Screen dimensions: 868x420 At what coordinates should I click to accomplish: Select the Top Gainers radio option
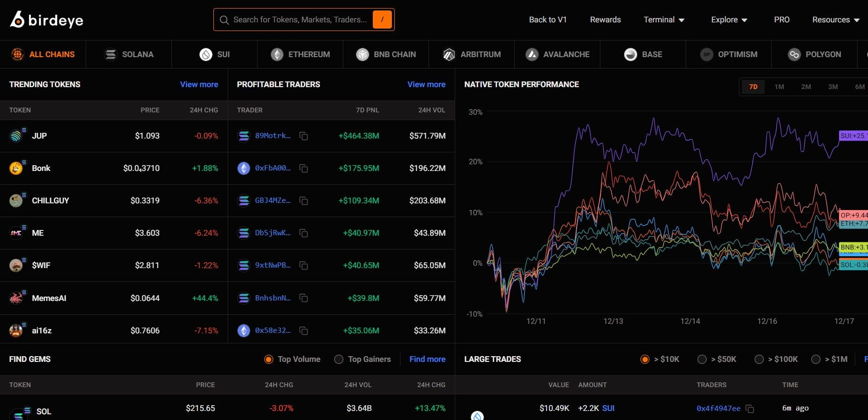(339, 360)
